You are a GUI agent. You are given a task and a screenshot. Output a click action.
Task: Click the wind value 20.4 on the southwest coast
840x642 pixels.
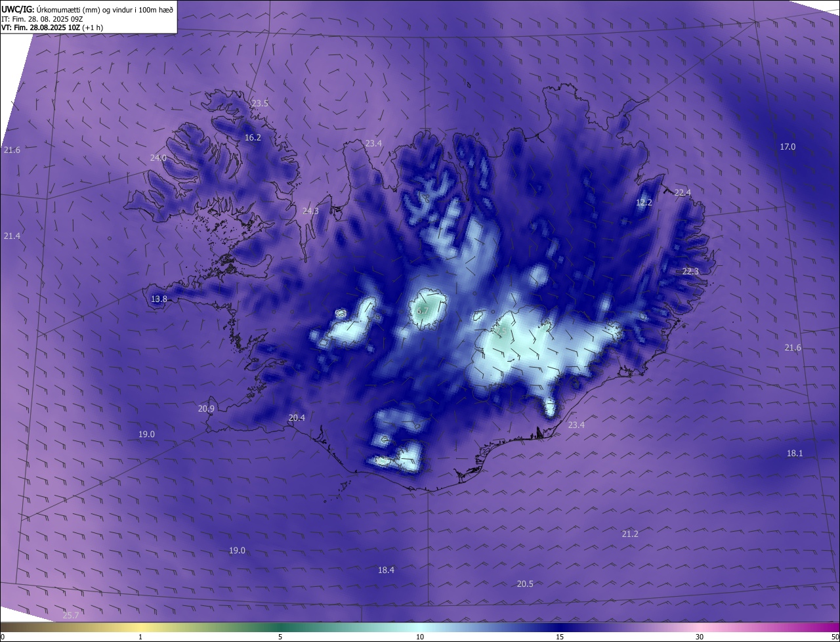297,418
